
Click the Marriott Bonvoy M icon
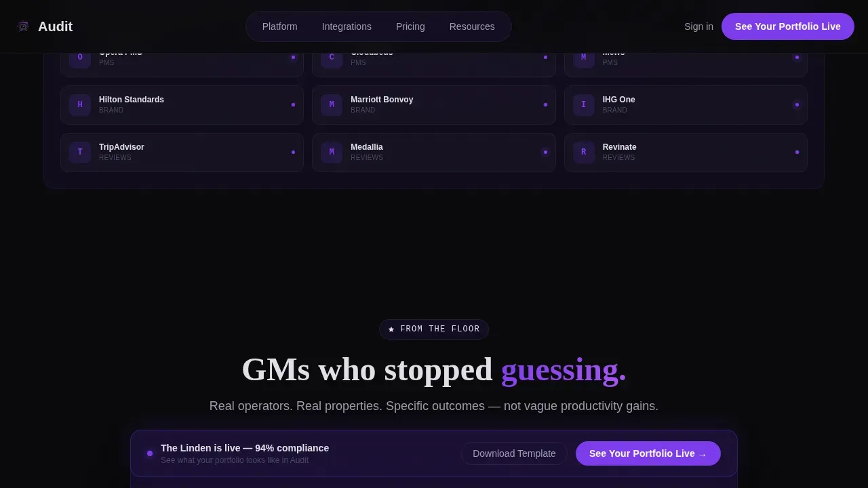tap(332, 105)
